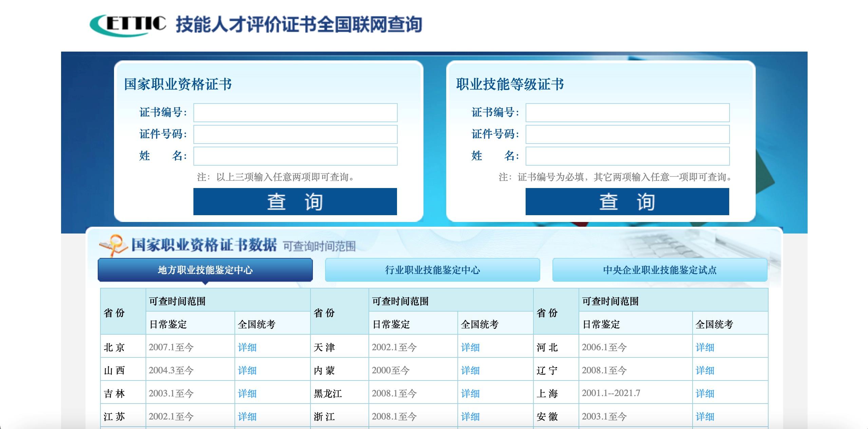Click 证件号码 field under 国家职业资格证书
868x429 pixels.
tap(295, 134)
